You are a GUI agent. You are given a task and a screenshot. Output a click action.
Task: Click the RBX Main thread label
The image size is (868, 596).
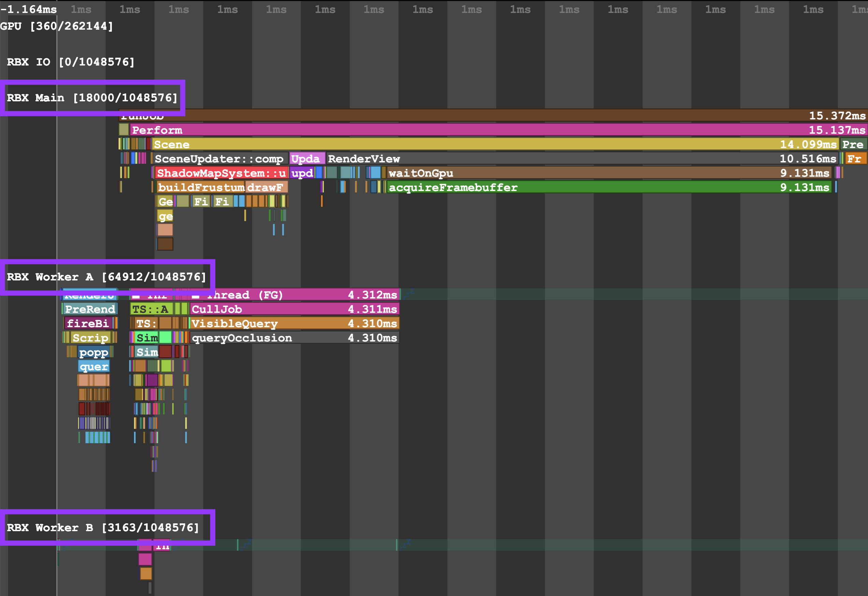pos(92,98)
